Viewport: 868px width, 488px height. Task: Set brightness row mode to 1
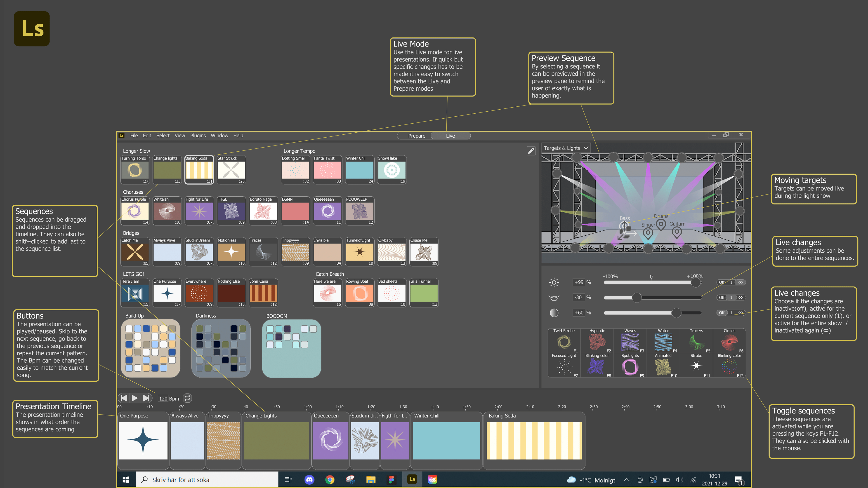(x=731, y=282)
